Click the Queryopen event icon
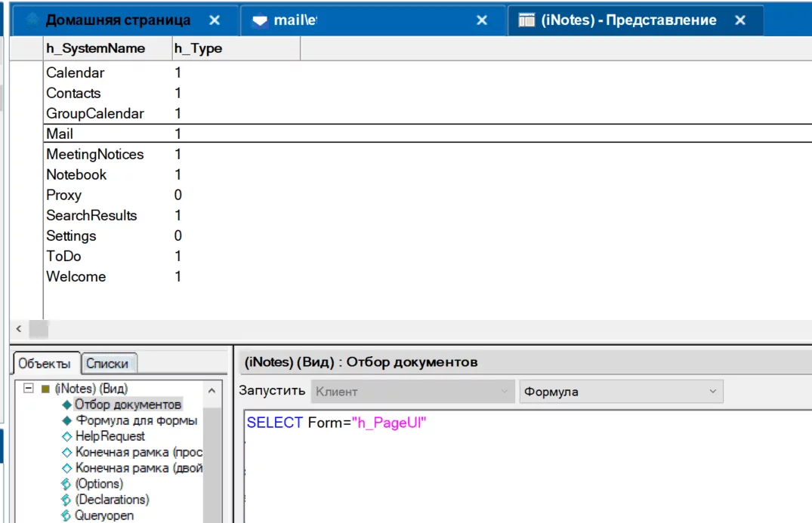The image size is (812, 523). (66, 515)
